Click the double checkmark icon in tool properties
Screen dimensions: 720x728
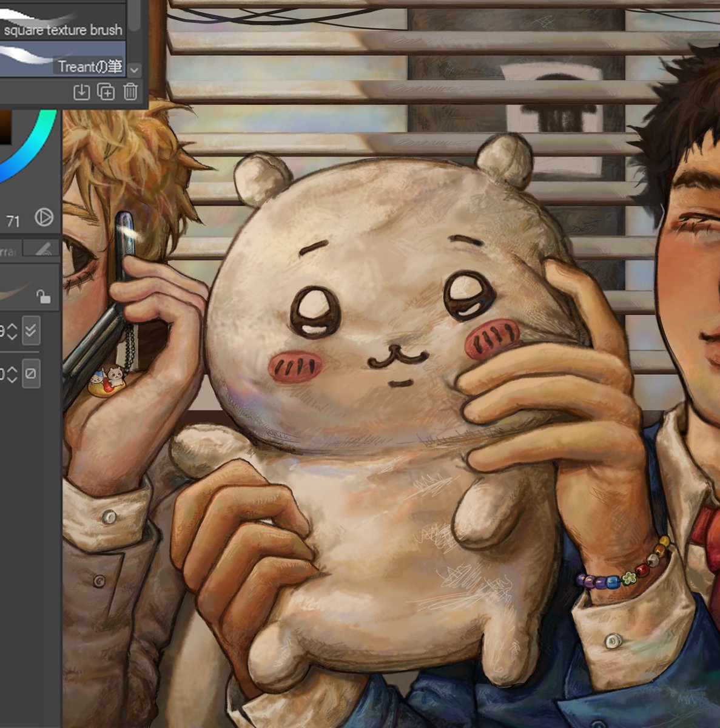coord(30,331)
